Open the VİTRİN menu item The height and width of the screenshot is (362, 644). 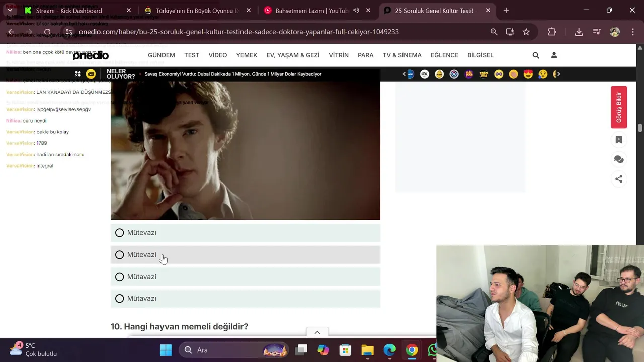pos(339,55)
